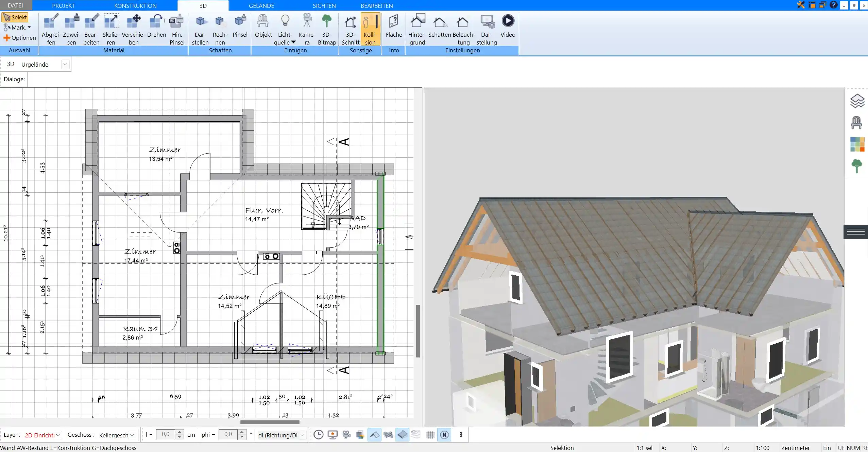Open the wrench tools icon in title bar

click(x=801, y=5)
